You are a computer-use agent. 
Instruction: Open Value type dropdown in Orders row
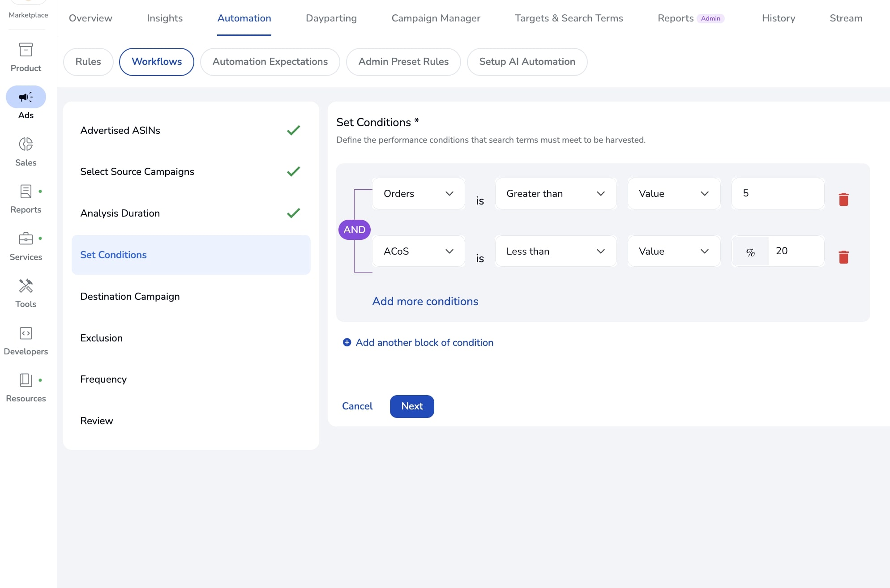(x=674, y=193)
